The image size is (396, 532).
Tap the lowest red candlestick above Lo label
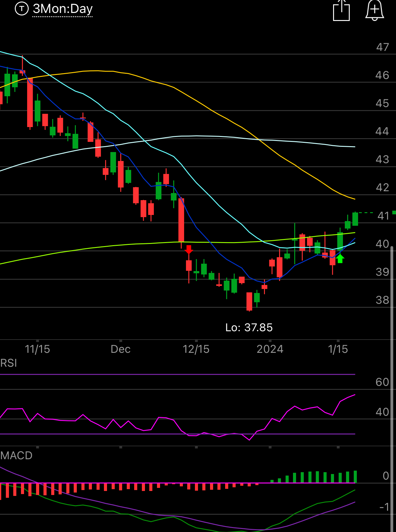point(249,301)
